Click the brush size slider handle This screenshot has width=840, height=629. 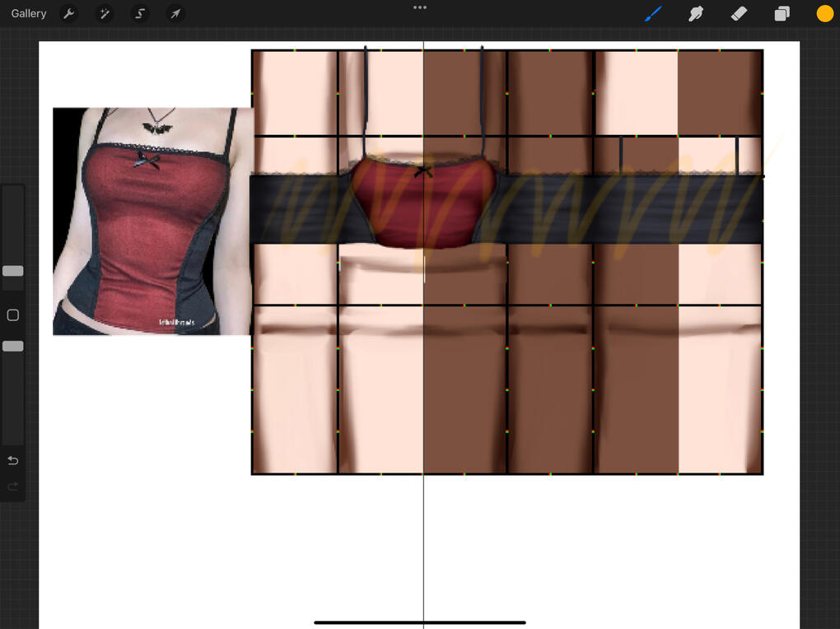[x=13, y=271]
